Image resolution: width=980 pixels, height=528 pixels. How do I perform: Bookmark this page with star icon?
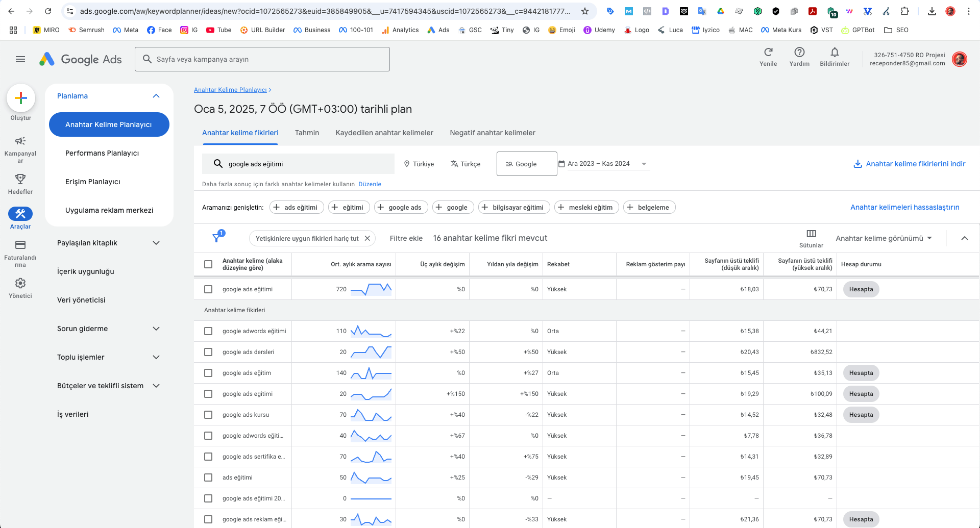[585, 11]
